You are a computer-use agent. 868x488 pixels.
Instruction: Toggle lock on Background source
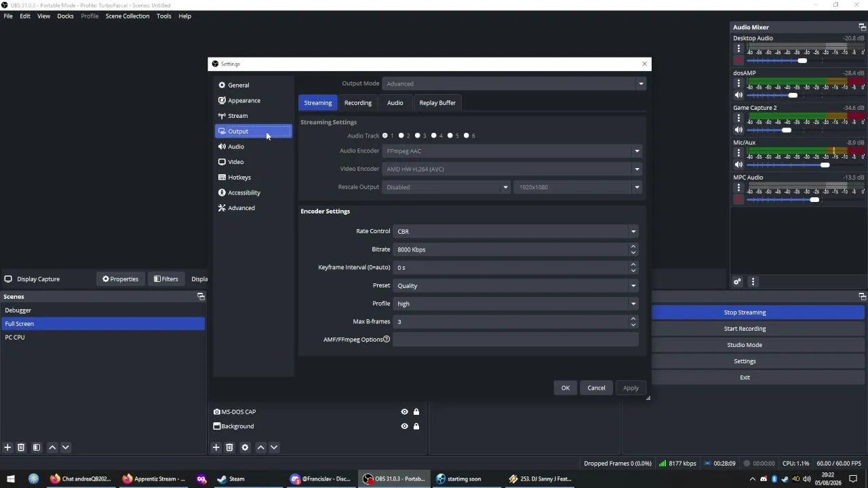[x=416, y=426]
